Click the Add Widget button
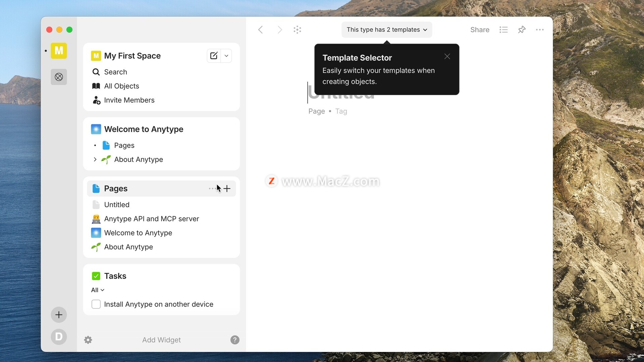The width and height of the screenshot is (644, 362). click(161, 340)
